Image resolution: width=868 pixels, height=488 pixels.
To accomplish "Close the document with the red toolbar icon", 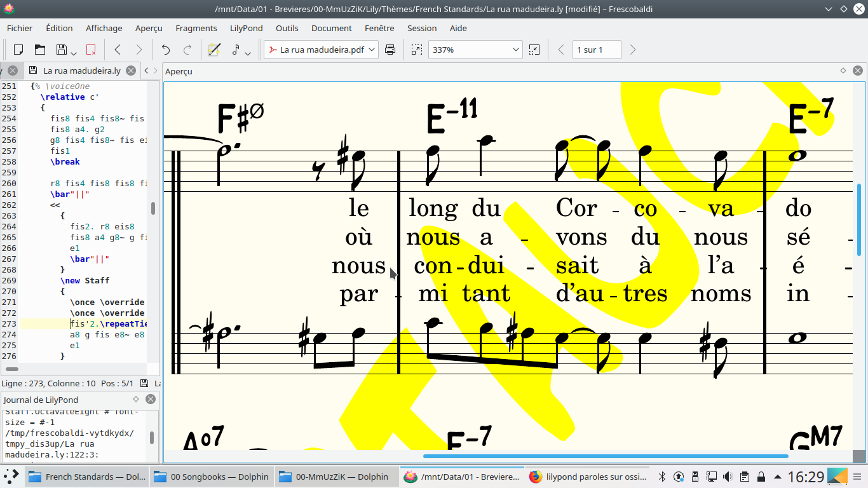I will (x=91, y=50).
